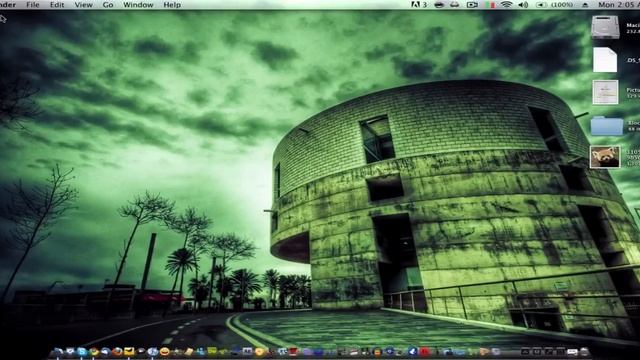Screen dimensions: 640x360
Task: Select the Picture screenshot file thumbnail on desktop
Action: (x=605, y=92)
